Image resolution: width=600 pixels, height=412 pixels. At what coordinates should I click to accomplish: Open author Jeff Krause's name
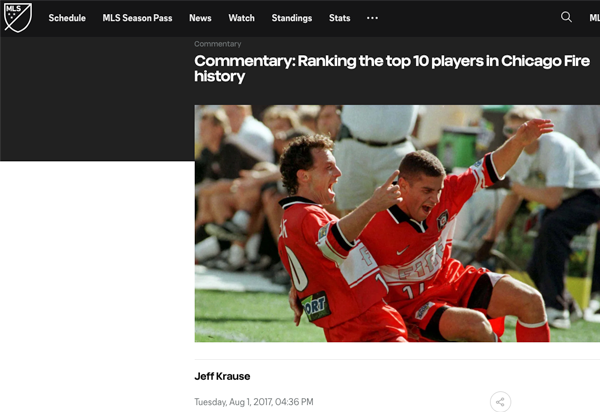pos(222,376)
